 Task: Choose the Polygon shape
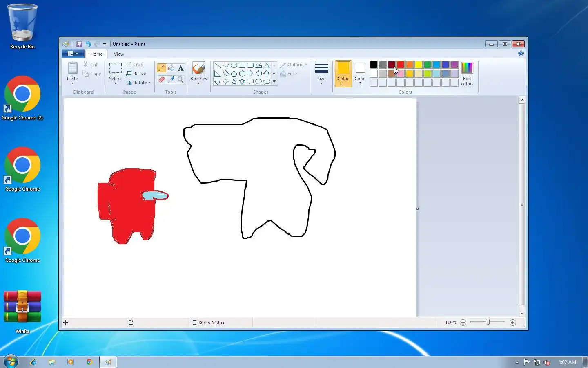pos(258,65)
